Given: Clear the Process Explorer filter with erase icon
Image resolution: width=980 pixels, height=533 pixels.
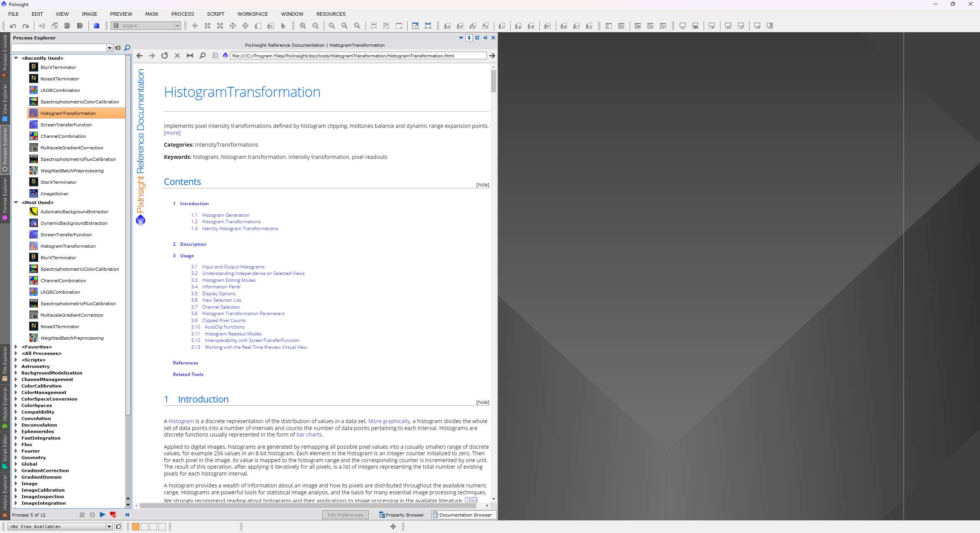Looking at the screenshot, I should [x=118, y=48].
